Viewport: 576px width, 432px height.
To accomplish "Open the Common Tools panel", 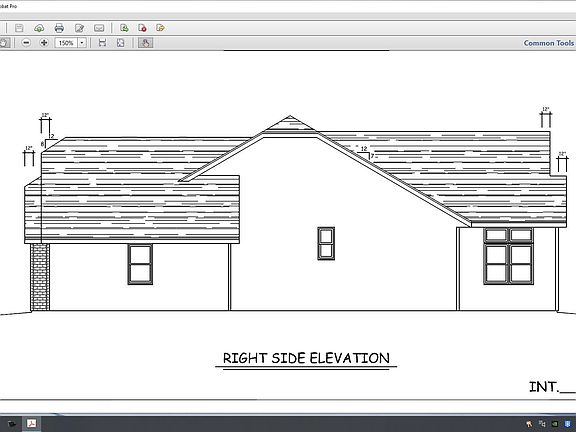I will pyautogui.click(x=549, y=43).
